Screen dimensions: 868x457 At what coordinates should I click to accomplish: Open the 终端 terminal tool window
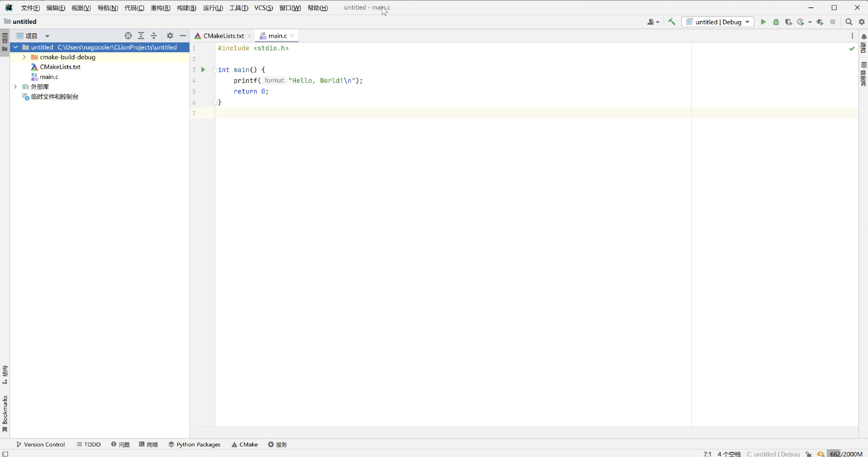tap(148, 444)
